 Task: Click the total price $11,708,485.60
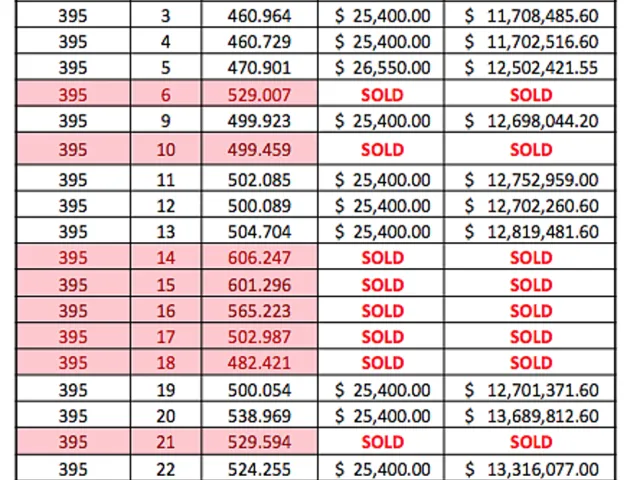tap(530, 16)
